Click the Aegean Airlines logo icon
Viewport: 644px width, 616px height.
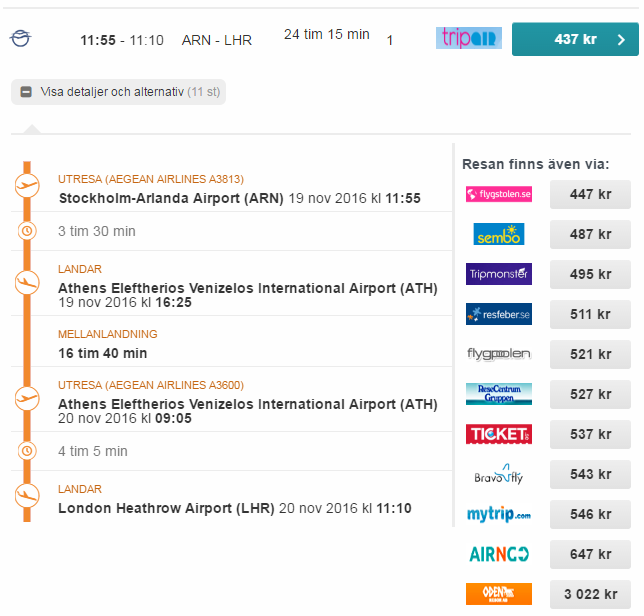point(20,39)
